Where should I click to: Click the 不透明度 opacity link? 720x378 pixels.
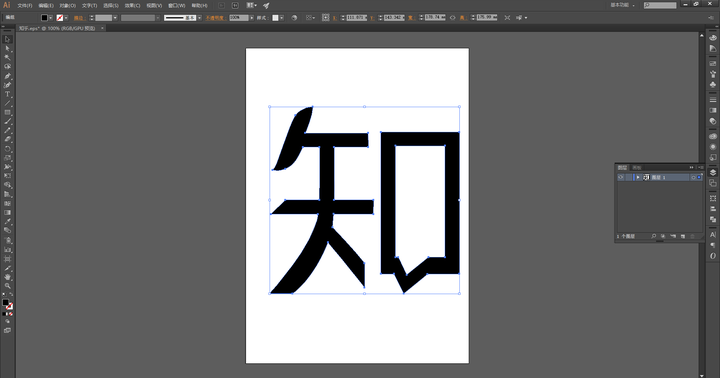[216, 18]
